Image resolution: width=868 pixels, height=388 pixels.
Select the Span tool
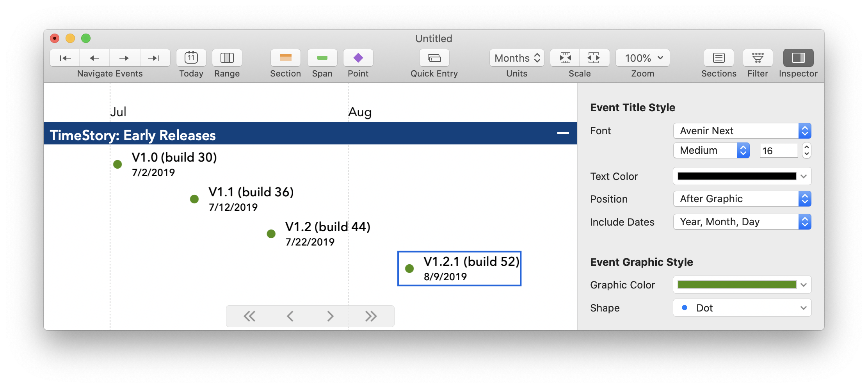point(322,58)
